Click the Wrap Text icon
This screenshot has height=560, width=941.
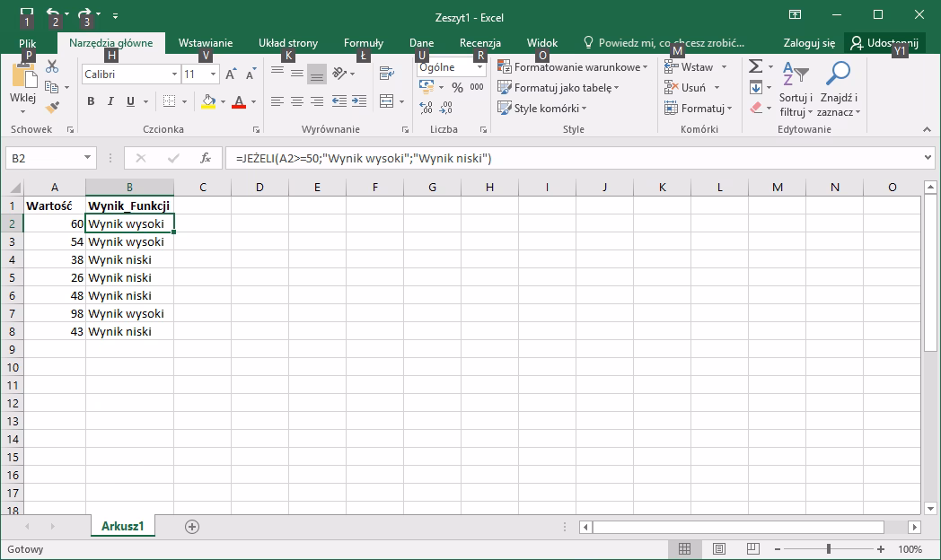click(387, 74)
